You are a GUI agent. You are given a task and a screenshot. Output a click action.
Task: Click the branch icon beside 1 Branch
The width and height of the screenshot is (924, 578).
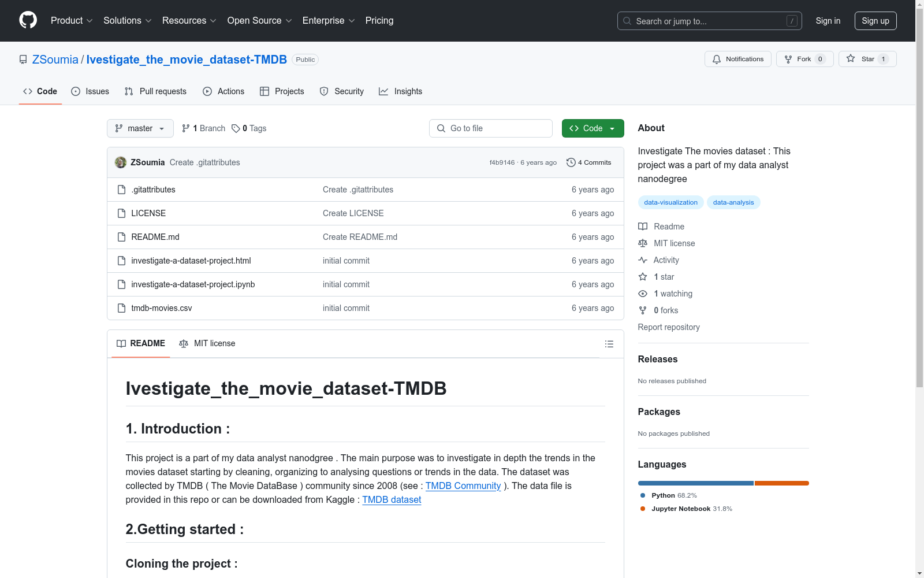(186, 128)
